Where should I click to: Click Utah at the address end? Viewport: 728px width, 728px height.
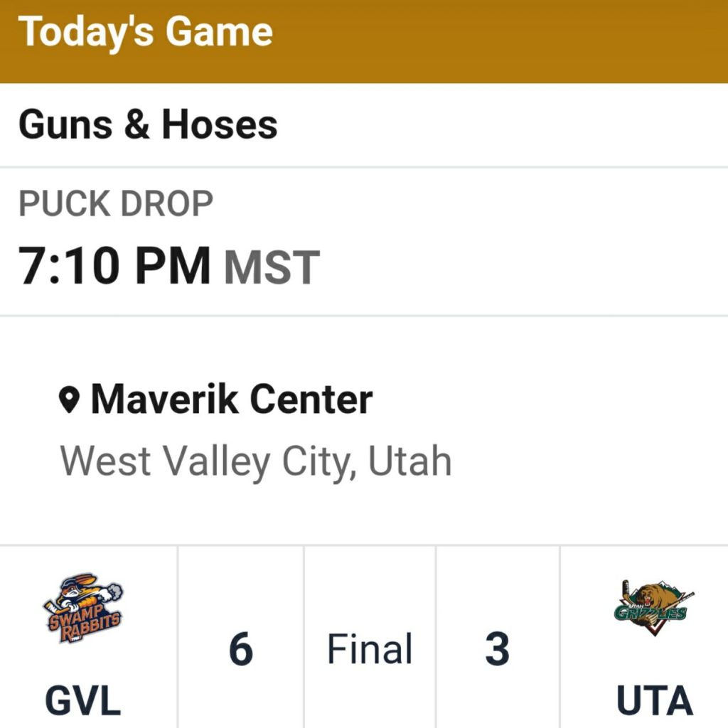409,461
